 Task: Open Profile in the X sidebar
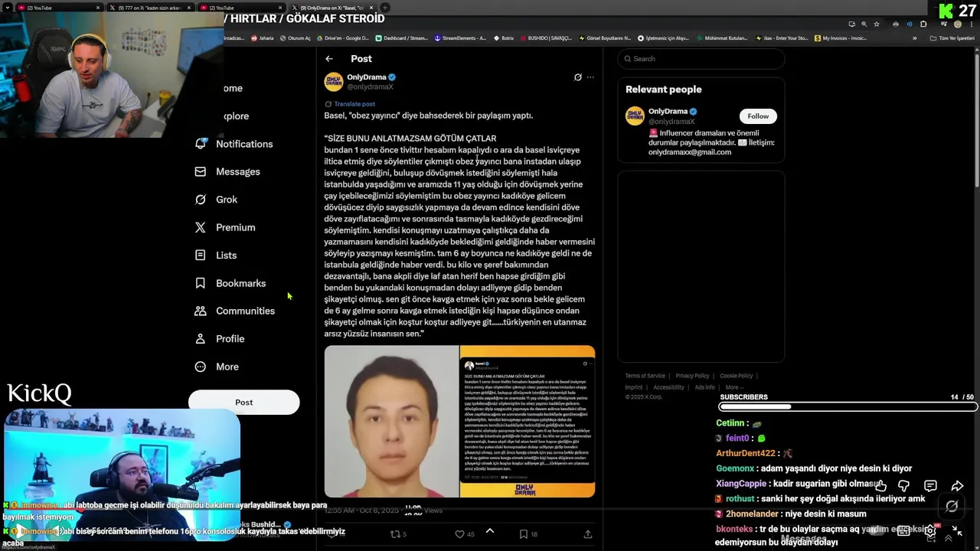pos(220,338)
